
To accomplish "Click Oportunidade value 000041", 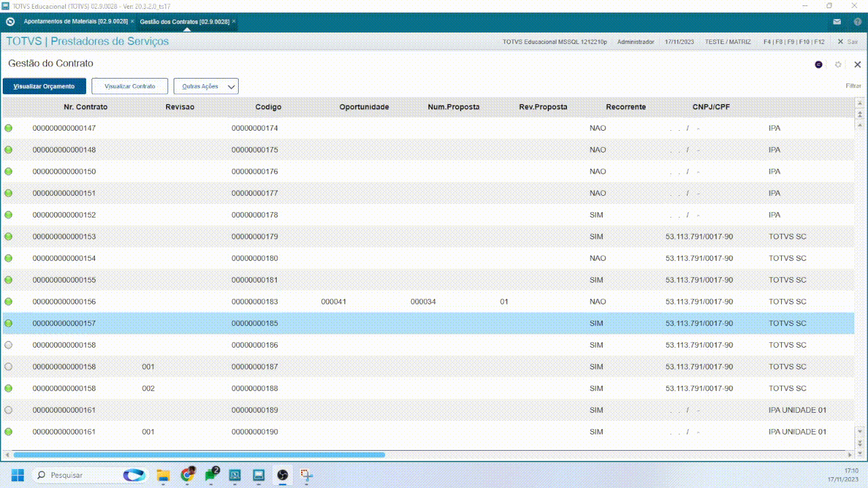I will (x=334, y=302).
